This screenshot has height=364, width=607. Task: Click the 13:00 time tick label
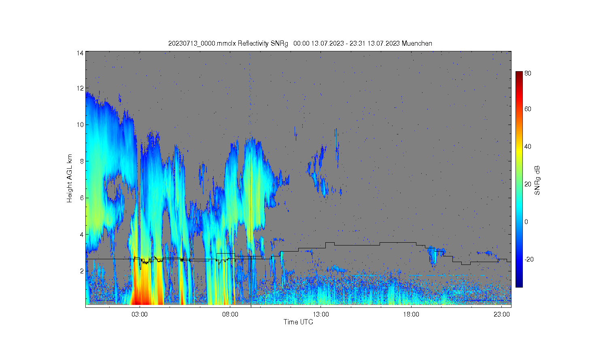click(x=321, y=314)
